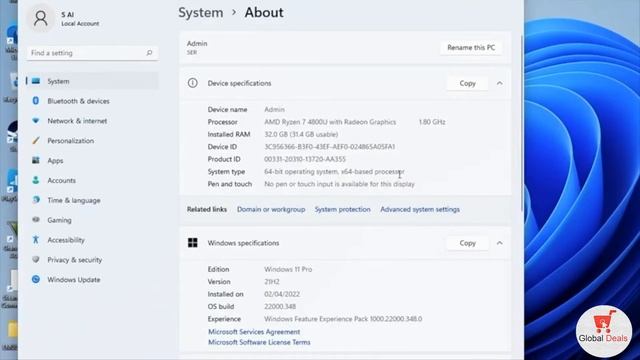Copy the Windows specifications
The image size is (640, 360).
pos(467,243)
